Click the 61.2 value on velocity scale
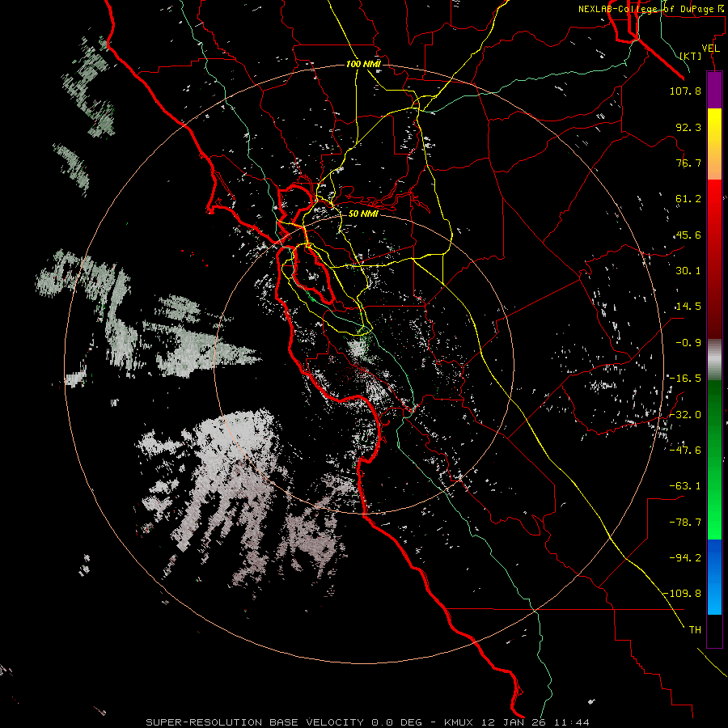Screen dimensions: 728x728 click(x=688, y=199)
